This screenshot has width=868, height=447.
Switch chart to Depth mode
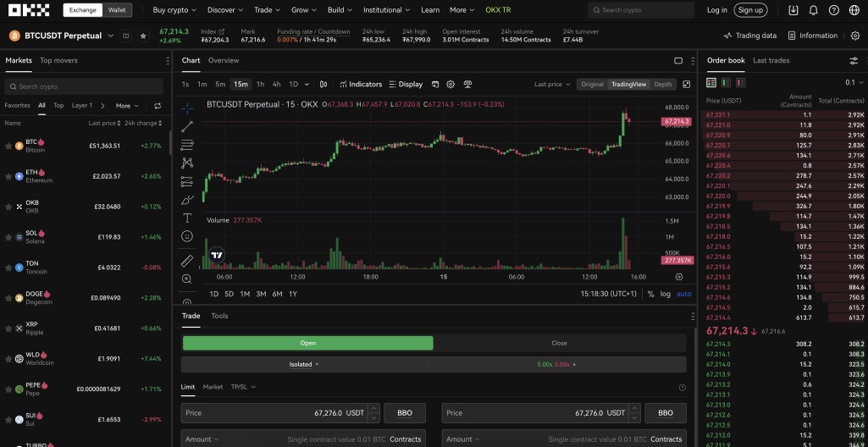[x=662, y=84]
